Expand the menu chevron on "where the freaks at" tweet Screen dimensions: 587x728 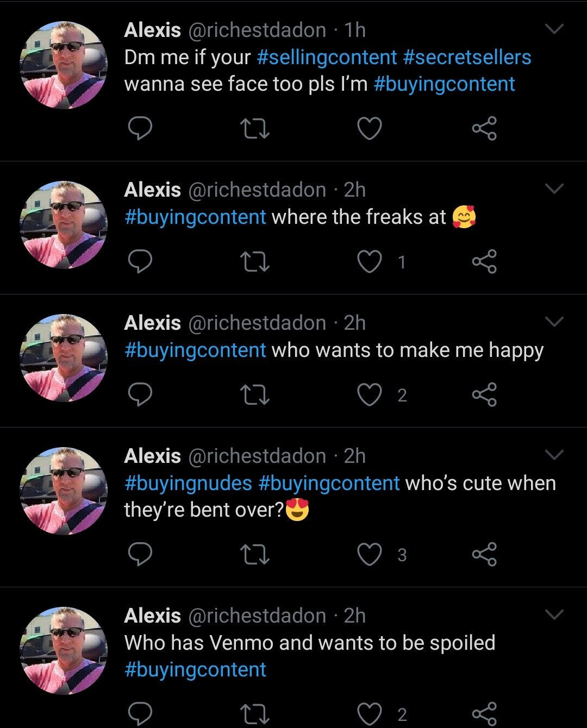[554, 189]
